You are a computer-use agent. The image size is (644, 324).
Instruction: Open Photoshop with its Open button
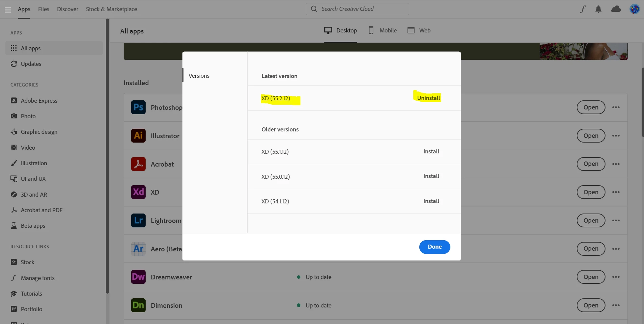[x=591, y=107]
